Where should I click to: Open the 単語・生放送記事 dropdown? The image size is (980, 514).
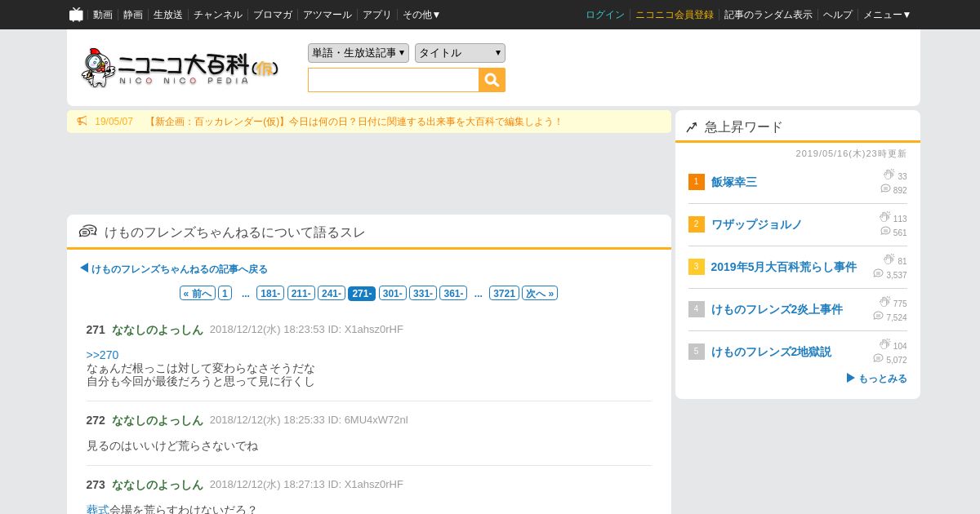(x=359, y=53)
